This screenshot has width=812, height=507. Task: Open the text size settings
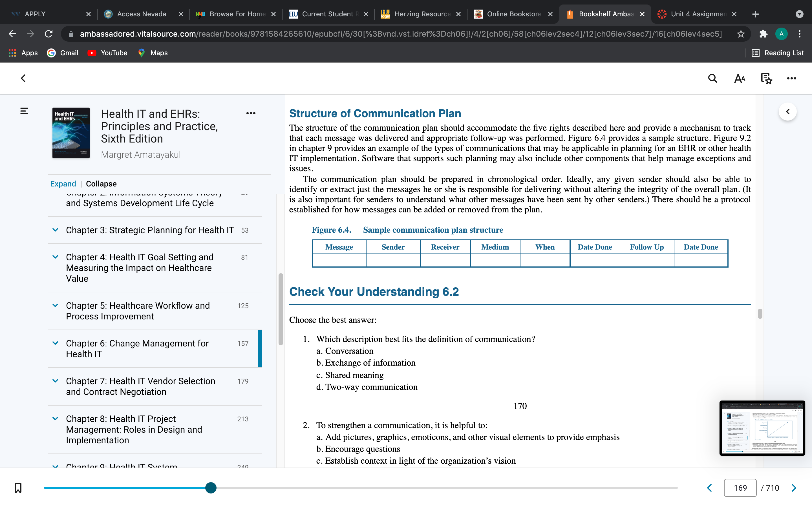pos(740,79)
